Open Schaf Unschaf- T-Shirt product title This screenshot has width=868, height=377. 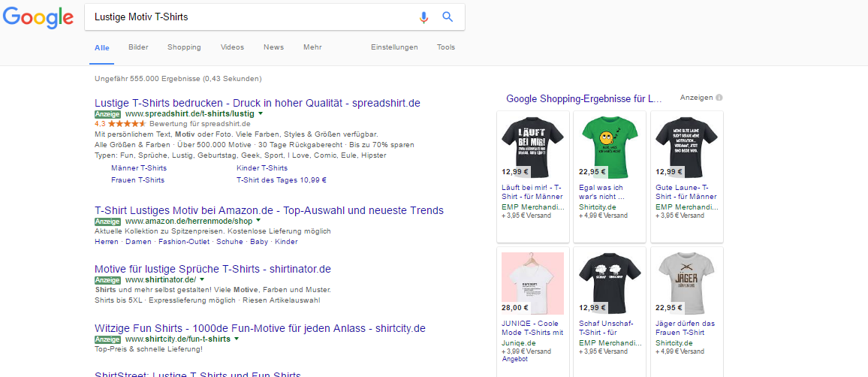(x=606, y=327)
